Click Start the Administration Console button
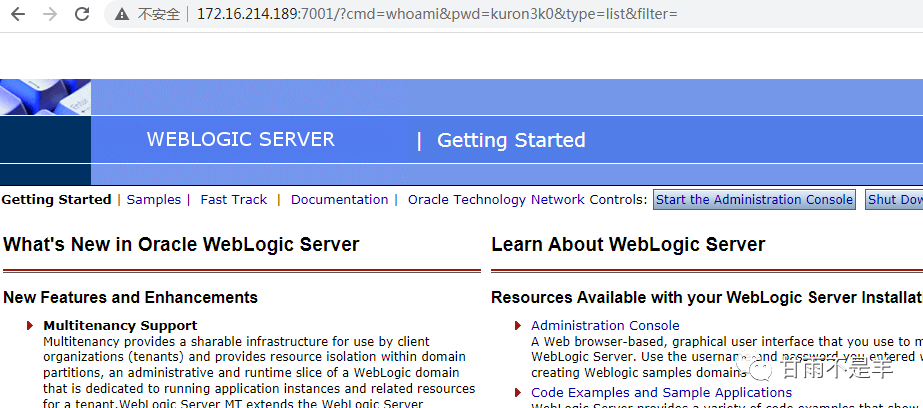 (754, 200)
